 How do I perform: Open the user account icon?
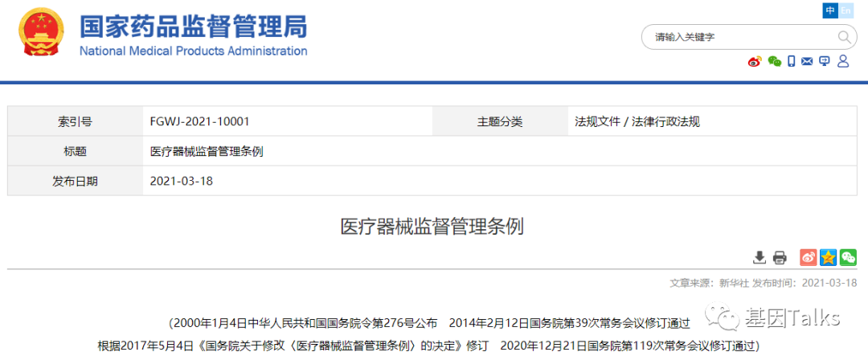(x=843, y=62)
